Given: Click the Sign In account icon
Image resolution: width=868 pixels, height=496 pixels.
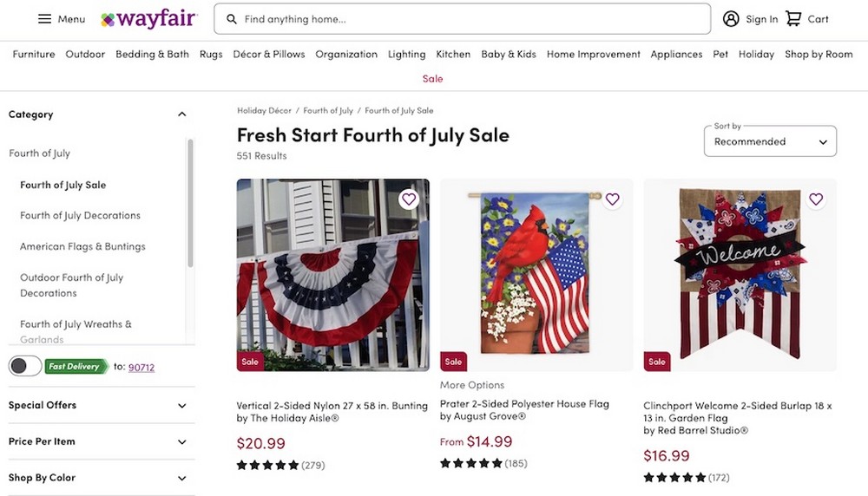Looking at the screenshot, I should point(731,19).
